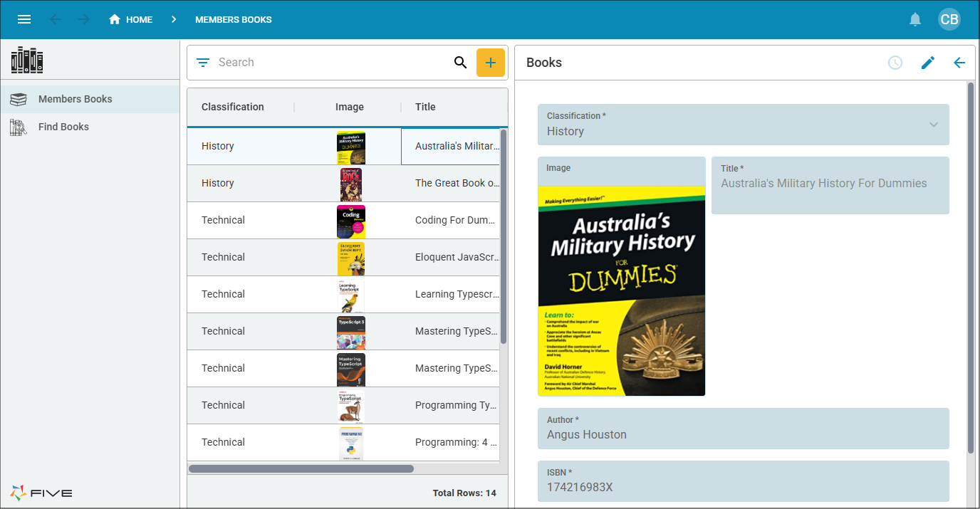The image size is (980, 509).
Task: Click the Author field showing Angus Houston
Action: (743, 429)
